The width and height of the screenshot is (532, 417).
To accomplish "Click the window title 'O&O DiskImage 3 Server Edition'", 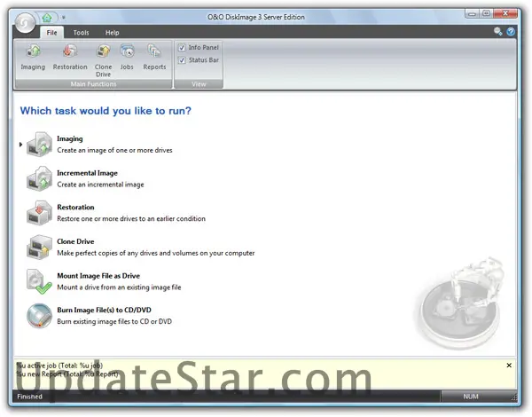I will coord(256,17).
